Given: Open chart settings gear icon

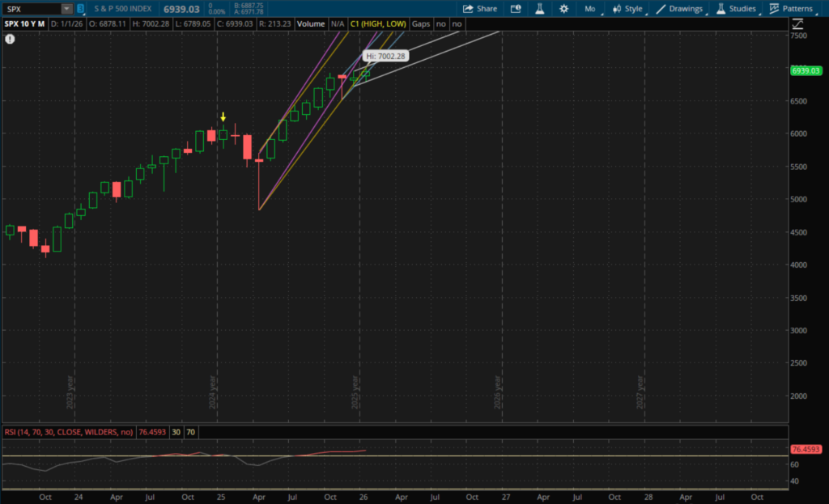Looking at the screenshot, I should click(x=563, y=9).
